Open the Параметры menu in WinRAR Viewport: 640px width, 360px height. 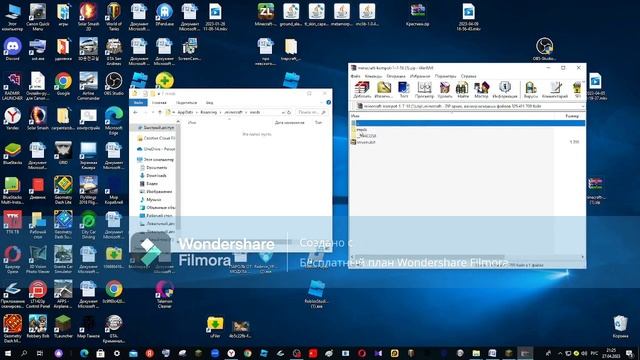(x=445, y=76)
